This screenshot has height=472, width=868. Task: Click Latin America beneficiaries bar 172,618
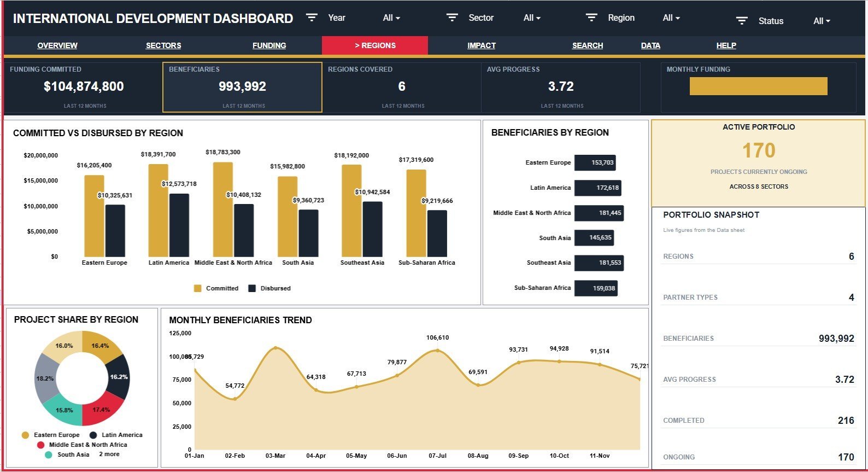(x=597, y=188)
